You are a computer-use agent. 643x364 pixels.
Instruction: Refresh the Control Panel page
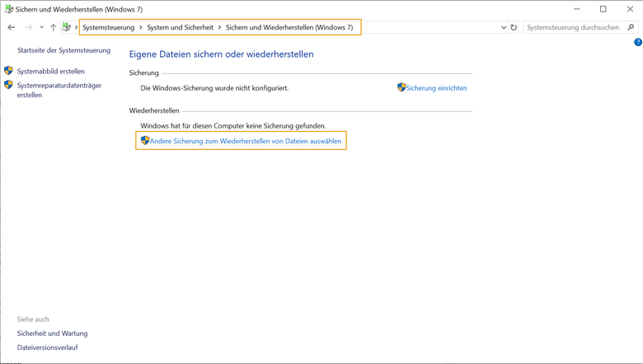pyautogui.click(x=514, y=27)
